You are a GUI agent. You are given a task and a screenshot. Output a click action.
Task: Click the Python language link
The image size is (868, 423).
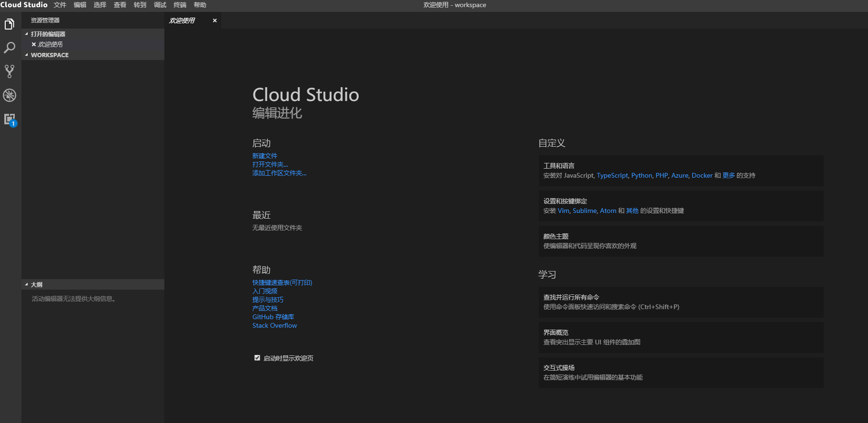click(x=642, y=175)
